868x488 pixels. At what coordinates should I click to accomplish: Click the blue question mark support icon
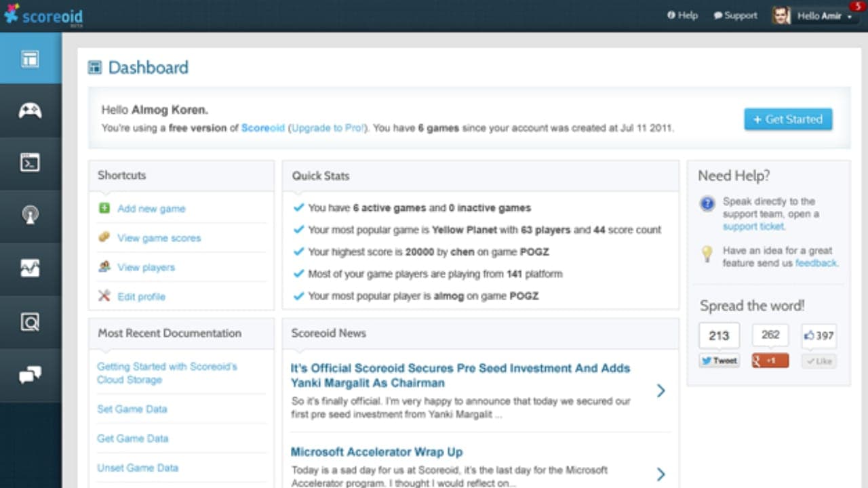[x=707, y=203]
